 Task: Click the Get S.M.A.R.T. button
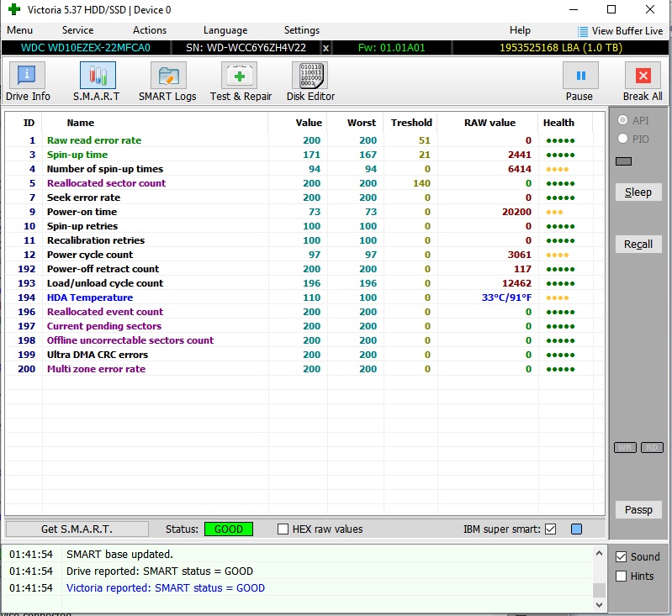(x=77, y=529)
